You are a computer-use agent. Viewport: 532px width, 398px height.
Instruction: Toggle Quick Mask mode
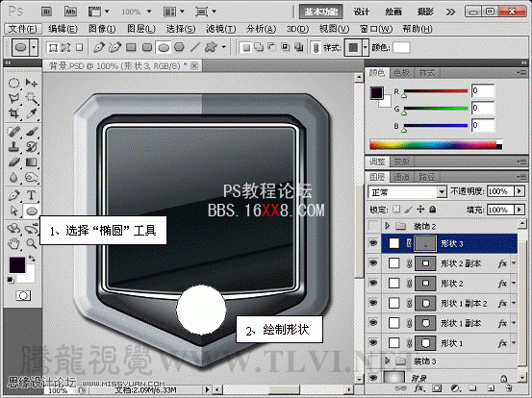click(x=23, y=296)
